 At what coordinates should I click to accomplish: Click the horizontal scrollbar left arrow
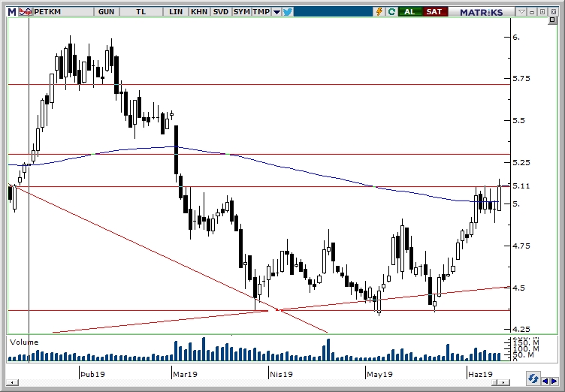pos(13,382)
